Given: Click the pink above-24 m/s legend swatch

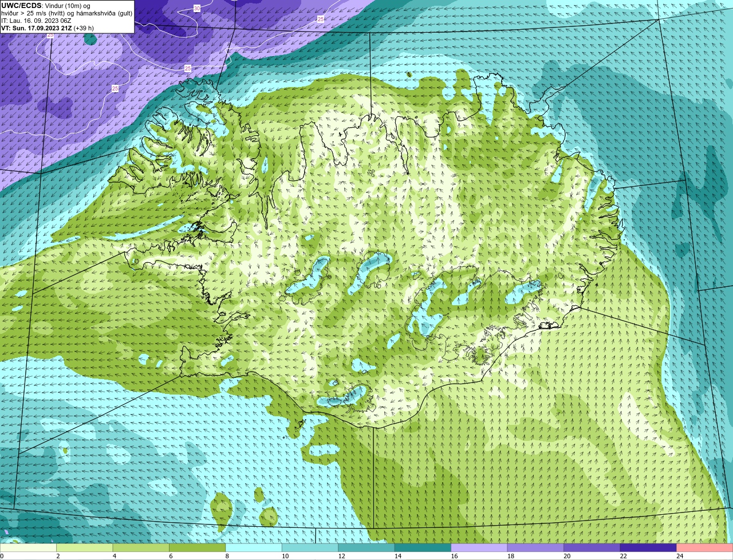Looking at the screenshot, I should click(x=705, y=548).
